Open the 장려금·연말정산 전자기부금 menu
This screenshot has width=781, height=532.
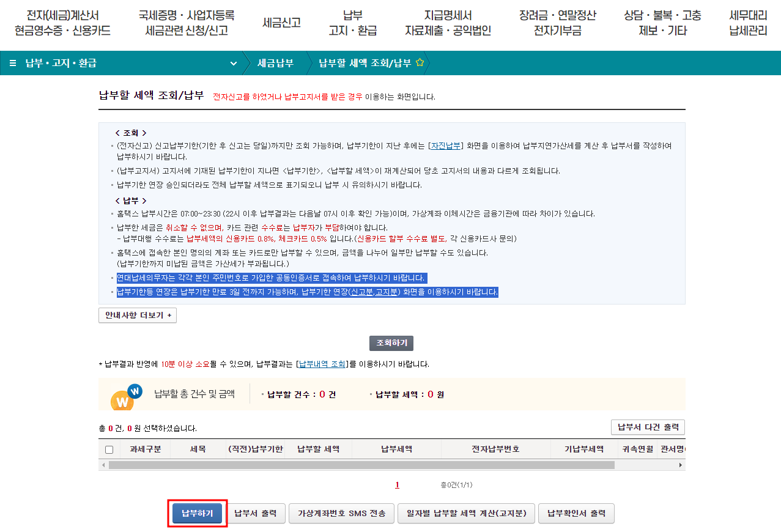click(x=557, y=23)
